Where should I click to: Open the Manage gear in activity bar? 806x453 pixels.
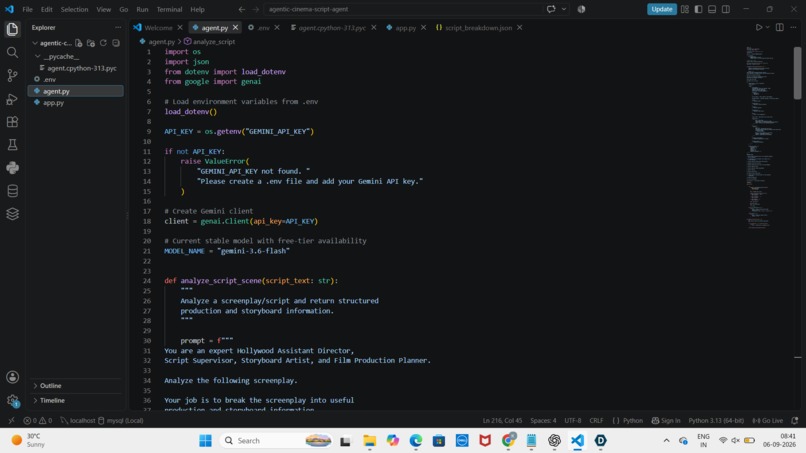click(x=12, y=400)
